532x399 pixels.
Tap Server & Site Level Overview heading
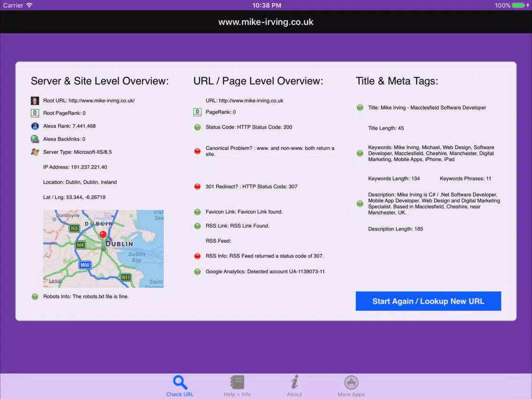pyautogui.click(x=100, y=81)
